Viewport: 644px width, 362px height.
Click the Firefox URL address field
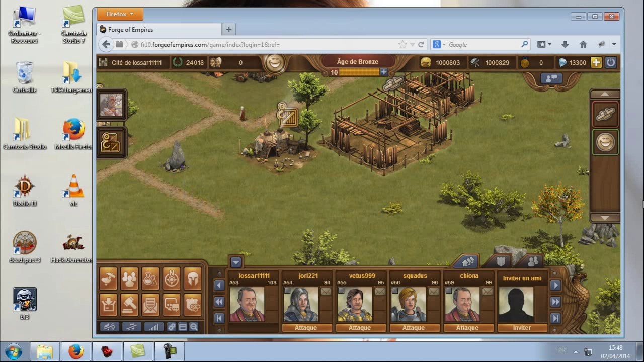pos(267,45)
